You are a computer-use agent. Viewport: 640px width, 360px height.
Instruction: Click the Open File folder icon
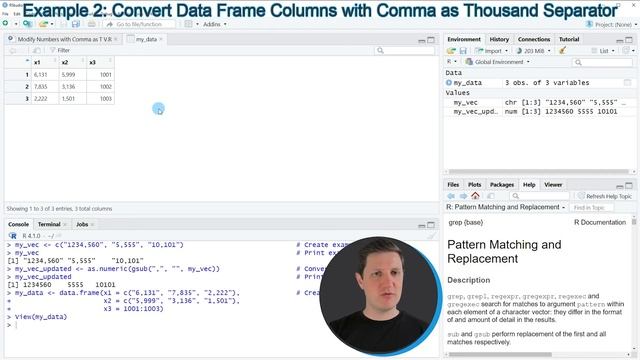[x=43, y=24]
